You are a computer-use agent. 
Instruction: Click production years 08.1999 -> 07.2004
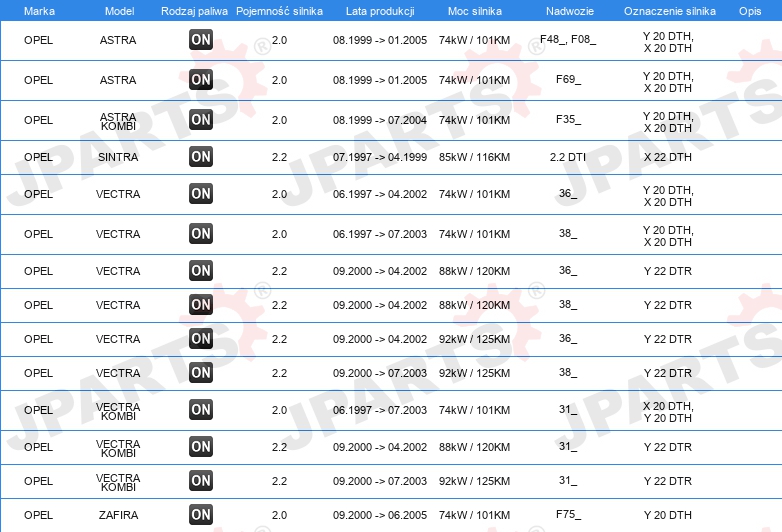(380, 120)
